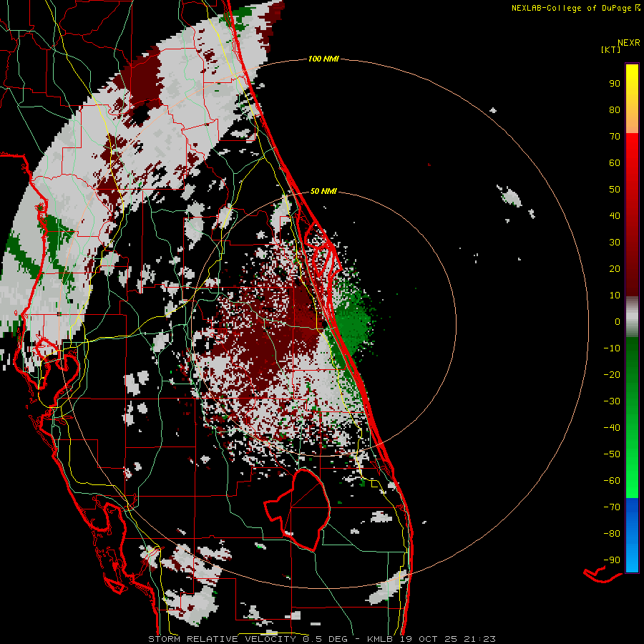Click the 21:23 timestamp in bottom caption
644x644 pixels.
pyautogui.click(x=479, y=639)
